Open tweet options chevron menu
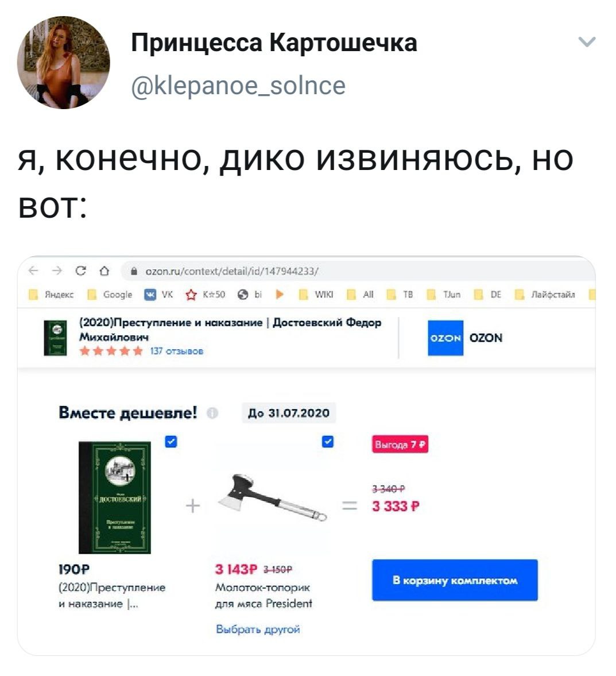 click(x=587, y=42)
